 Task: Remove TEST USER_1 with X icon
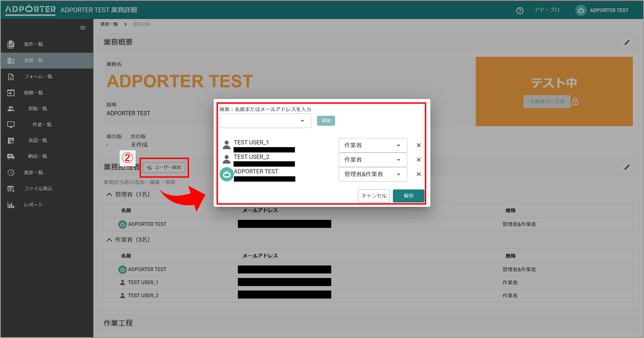tap(418, 145)
